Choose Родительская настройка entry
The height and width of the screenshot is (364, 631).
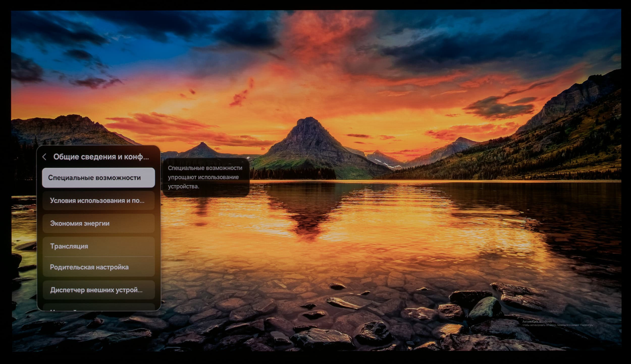pyautogui.click(x=98, y=267)
